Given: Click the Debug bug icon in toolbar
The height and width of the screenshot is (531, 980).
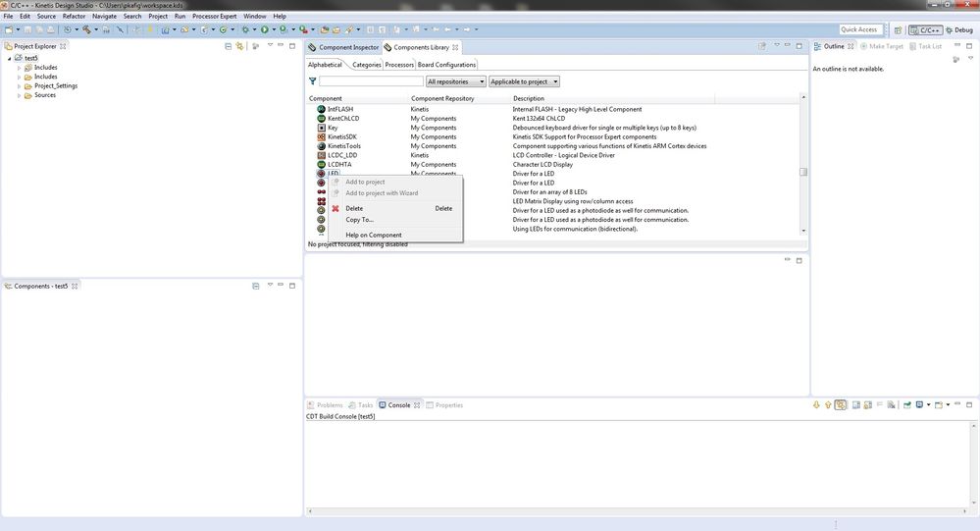Looking at the screenshot, I should [x=245, y=29].
